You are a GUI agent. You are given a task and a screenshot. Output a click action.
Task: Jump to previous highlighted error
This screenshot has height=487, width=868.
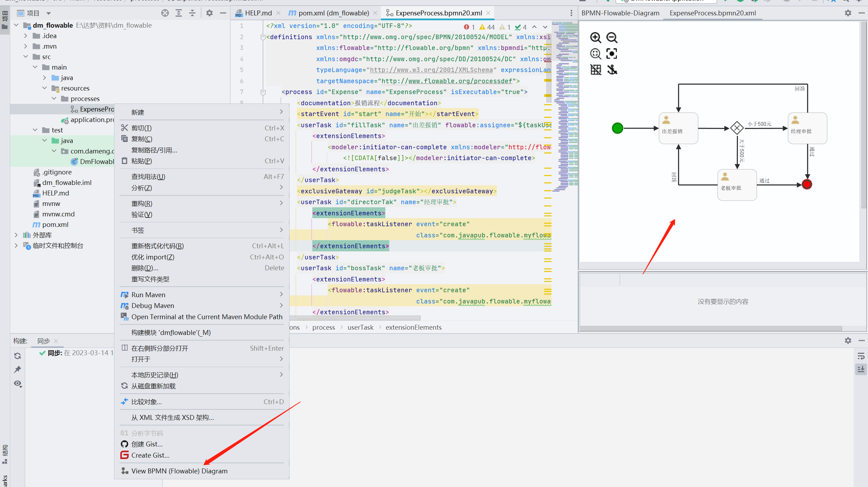(x=534, y=27)
